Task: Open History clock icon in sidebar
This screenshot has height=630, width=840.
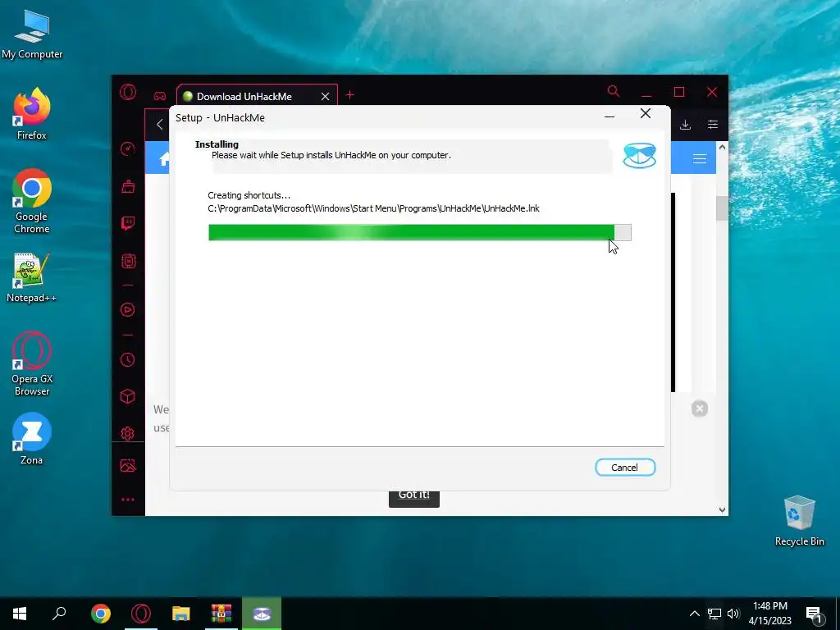Action: click(127, 359)
